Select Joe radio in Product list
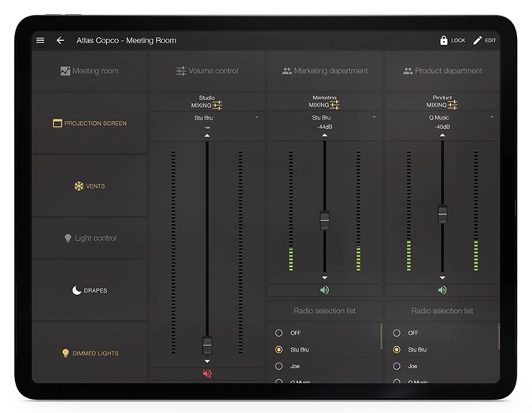Viewport: 532px width, 413px height. click(x=397, y=366)
